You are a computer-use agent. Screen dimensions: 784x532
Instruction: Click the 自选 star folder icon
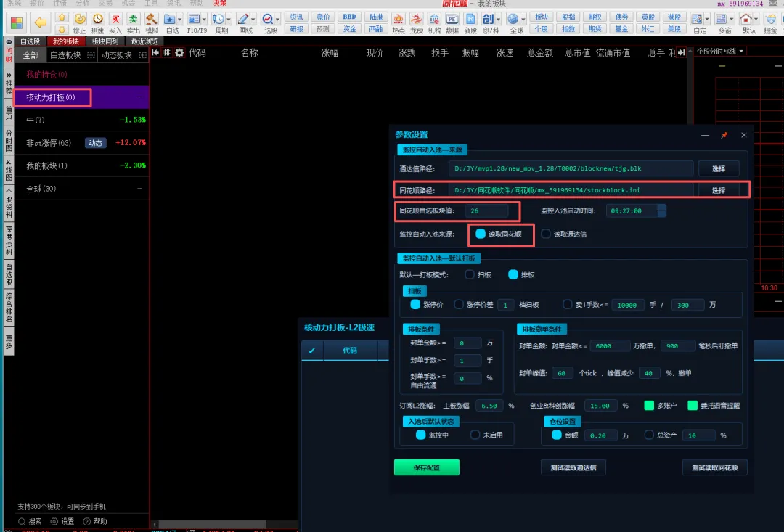170,20
